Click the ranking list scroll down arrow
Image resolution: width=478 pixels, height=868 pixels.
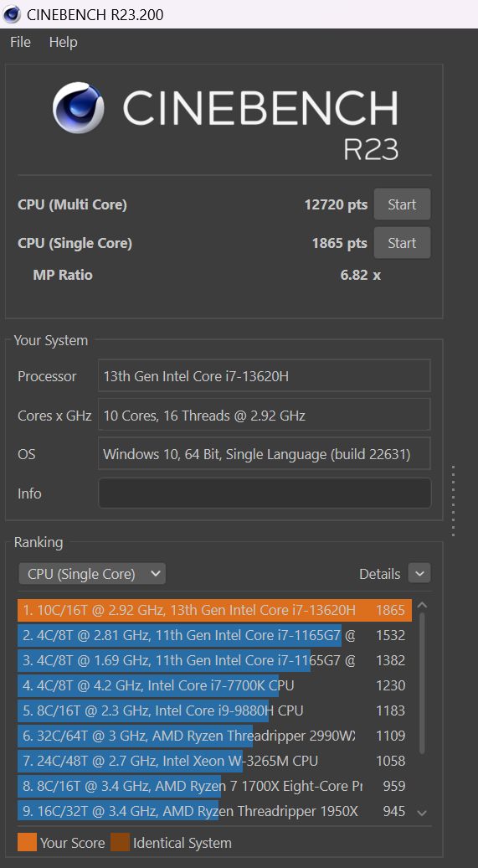(422, 813)
